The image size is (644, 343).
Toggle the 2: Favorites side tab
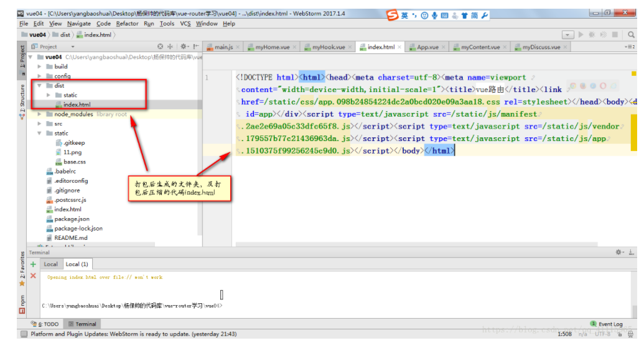tap(22, 268)
